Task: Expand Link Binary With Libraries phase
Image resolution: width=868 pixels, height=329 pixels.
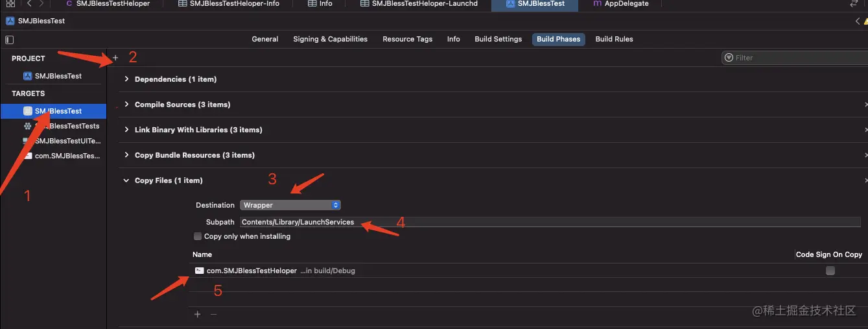Action: pos(127,130)
